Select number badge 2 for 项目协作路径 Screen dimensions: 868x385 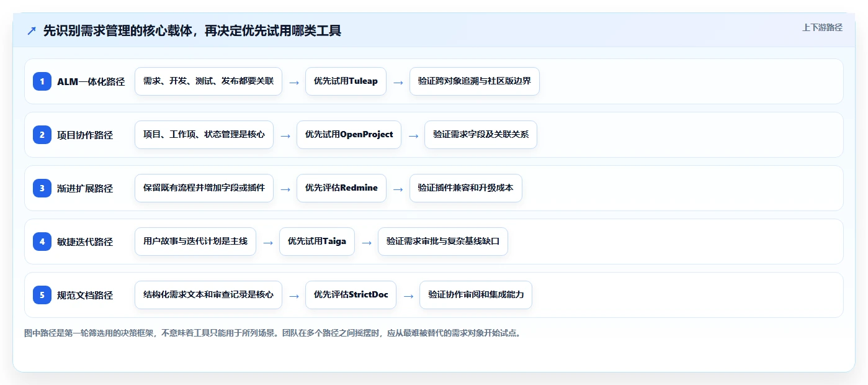point(42,135)
